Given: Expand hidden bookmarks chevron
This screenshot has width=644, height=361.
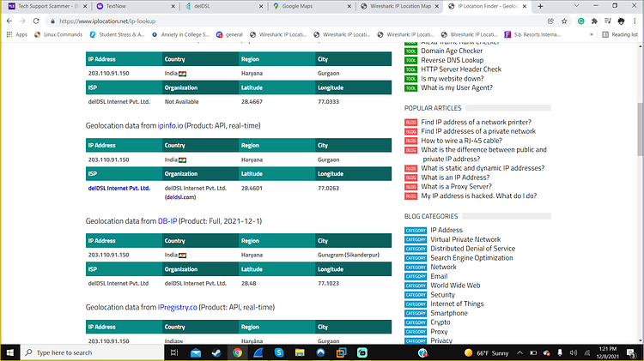Looking at the screenshot, I should point(592,34).
